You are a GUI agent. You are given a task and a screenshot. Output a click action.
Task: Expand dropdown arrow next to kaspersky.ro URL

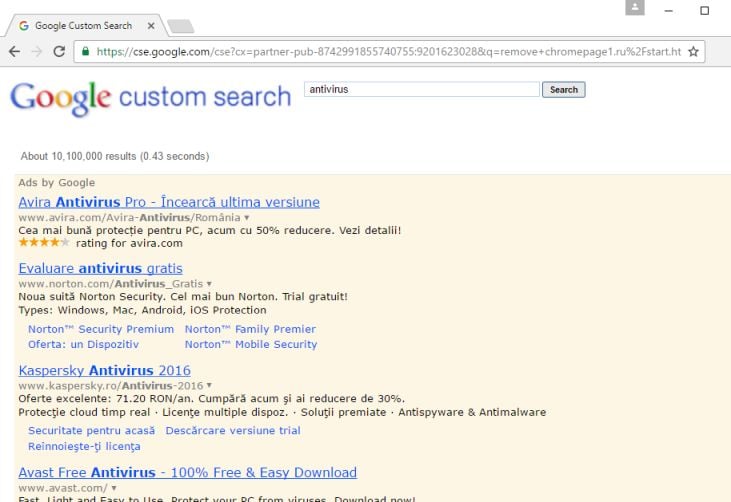coord(209,385)
